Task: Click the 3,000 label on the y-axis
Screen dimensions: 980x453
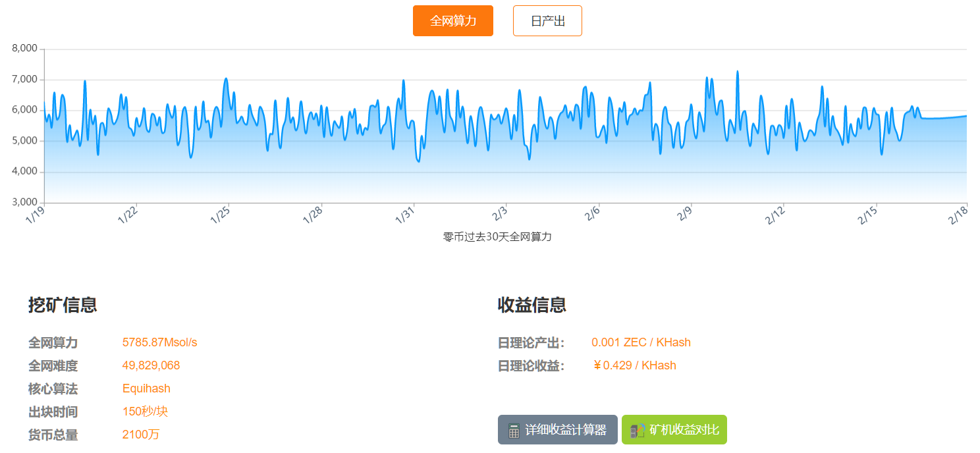Action: [x=26, y=202]
